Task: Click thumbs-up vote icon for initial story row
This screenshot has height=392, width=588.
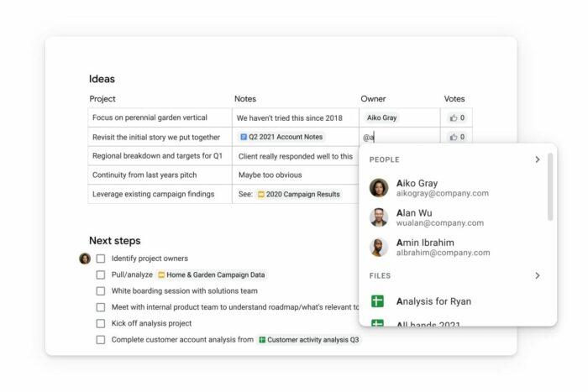Action: 454,138
